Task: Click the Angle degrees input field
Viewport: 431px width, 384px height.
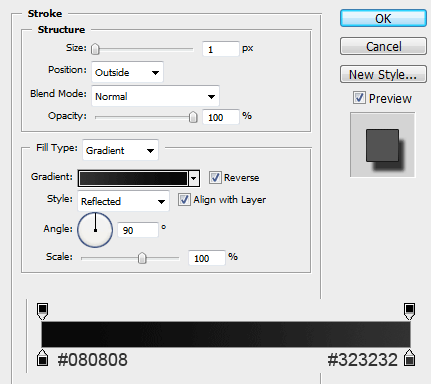Action: click(138, 230)
